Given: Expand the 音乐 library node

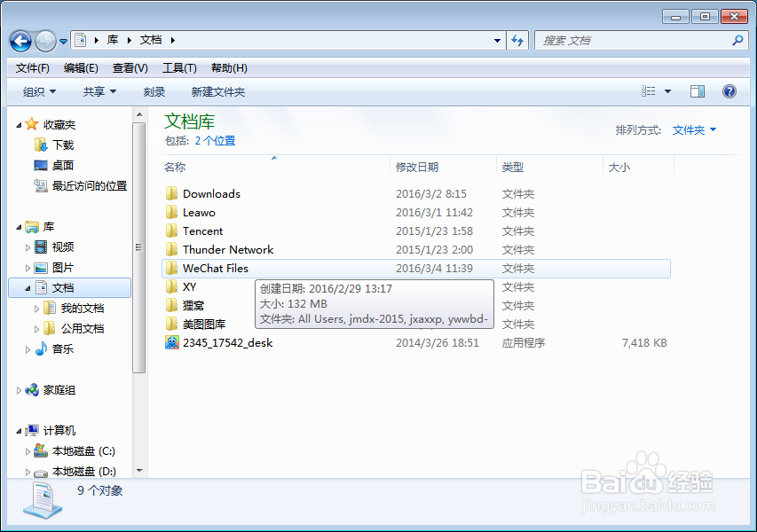Looking at the screenshot, I should coord(28,349).
